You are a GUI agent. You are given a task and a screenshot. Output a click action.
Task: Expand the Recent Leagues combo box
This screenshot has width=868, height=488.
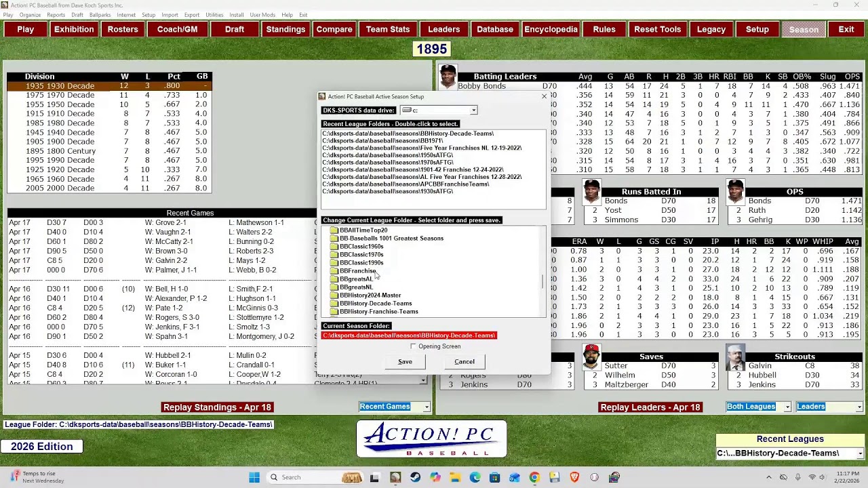pos(860,453)
